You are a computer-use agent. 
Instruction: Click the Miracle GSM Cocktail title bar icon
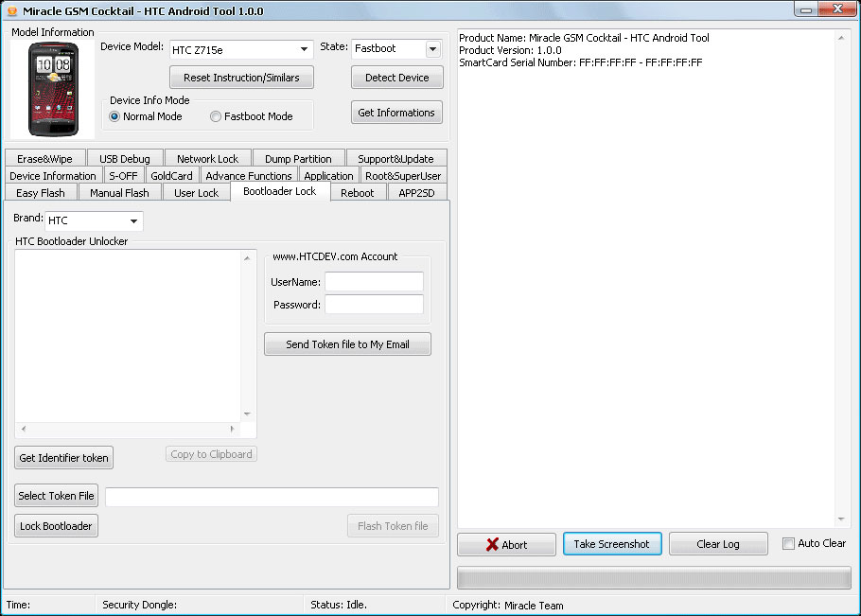[x=12, y=11]
